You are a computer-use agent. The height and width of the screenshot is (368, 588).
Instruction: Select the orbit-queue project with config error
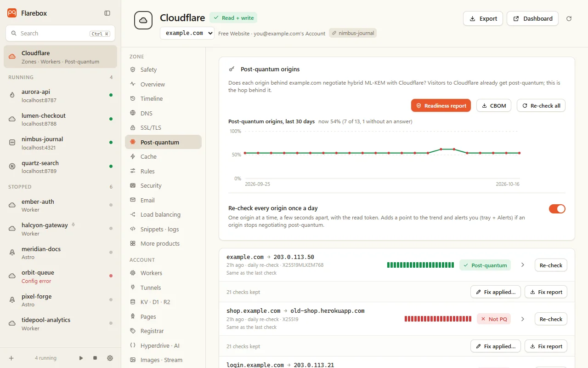pyautogui.click(x=60, y=276)
